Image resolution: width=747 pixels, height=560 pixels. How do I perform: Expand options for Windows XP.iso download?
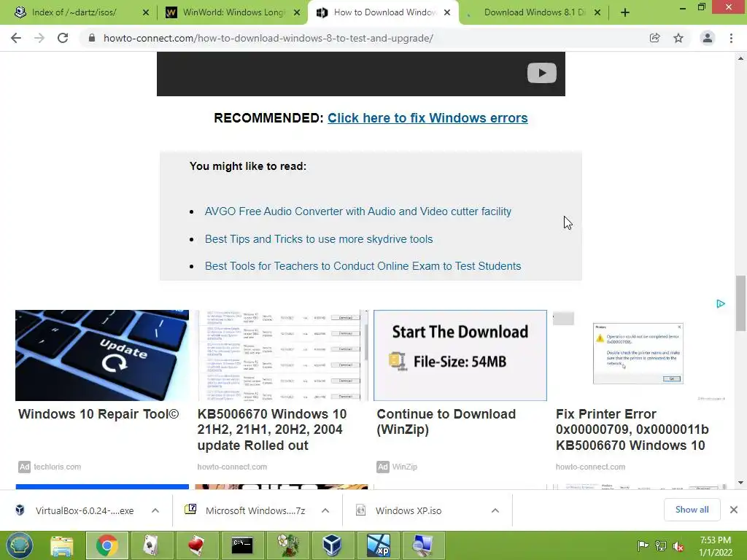(495, 510)
